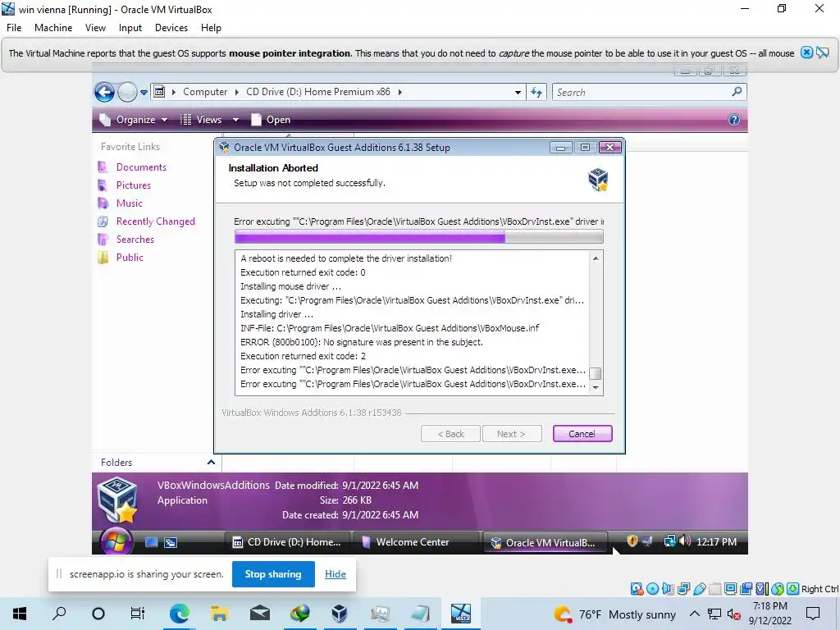
Task: Open Documents favorite link
Action: click(x=141, y=167)
